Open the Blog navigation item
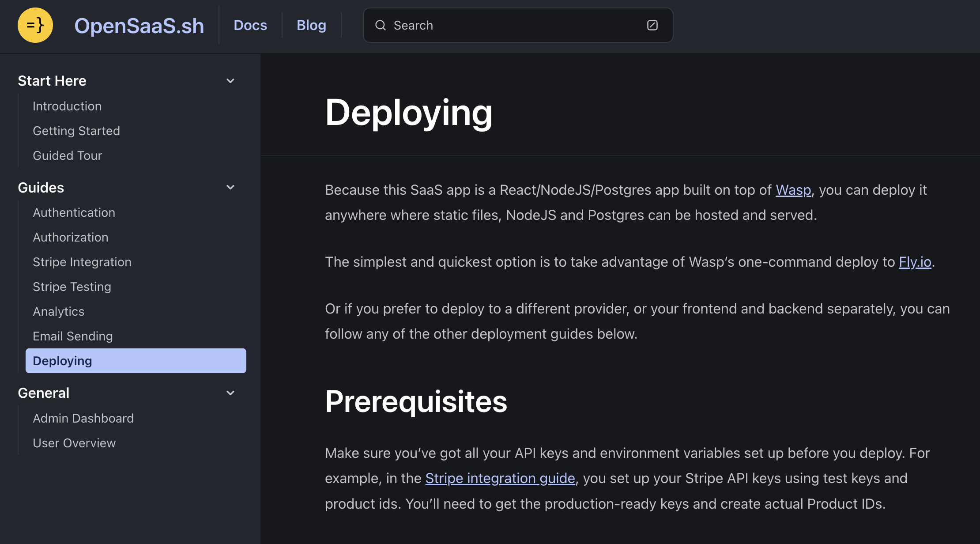Viewport: 980px width, 544px height. pyautogui.click(x=311, y=25)
